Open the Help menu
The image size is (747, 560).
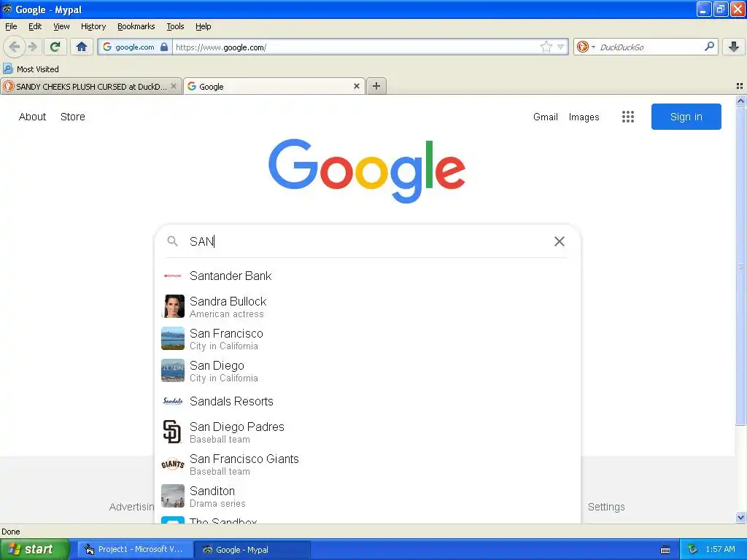pyautogui.click(x=204, y=26)
